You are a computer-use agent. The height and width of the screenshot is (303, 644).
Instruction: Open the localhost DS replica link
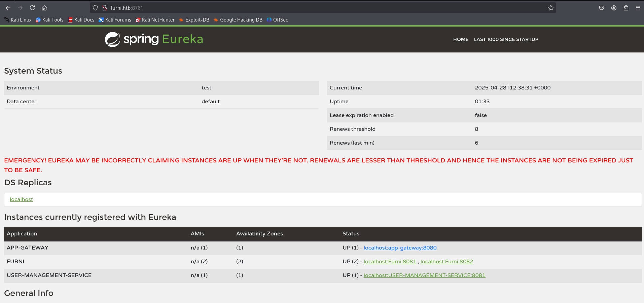pos(21,199)
